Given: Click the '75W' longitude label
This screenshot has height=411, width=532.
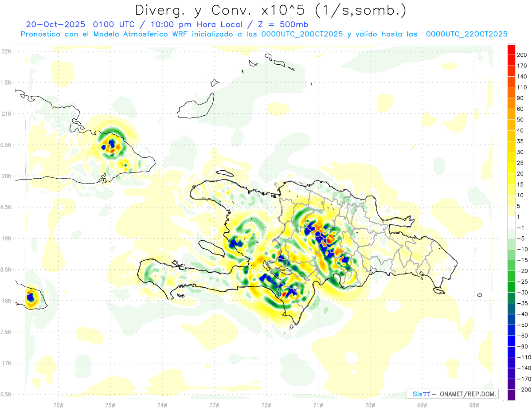Looking at the screenshot, I should coord(110,405).
